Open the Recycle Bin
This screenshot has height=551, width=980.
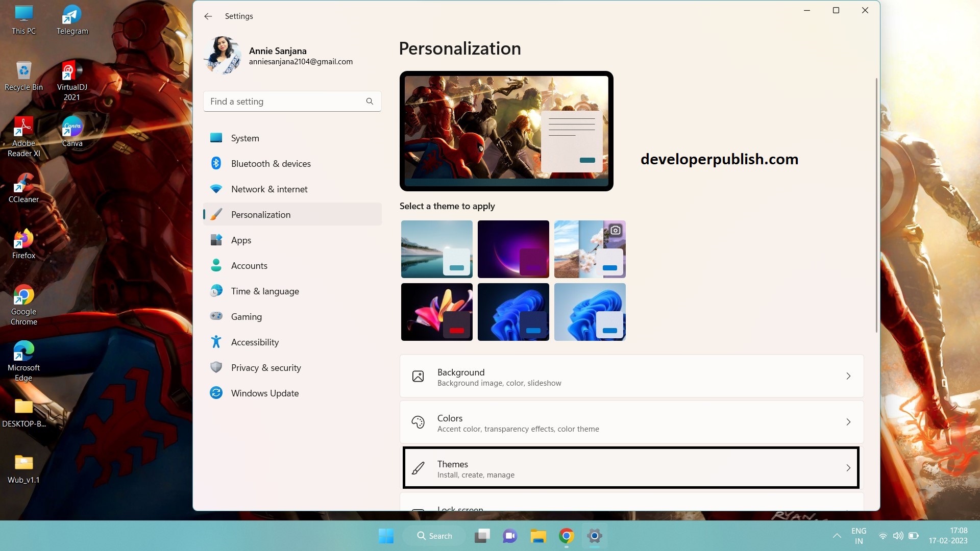pos(23,71)
